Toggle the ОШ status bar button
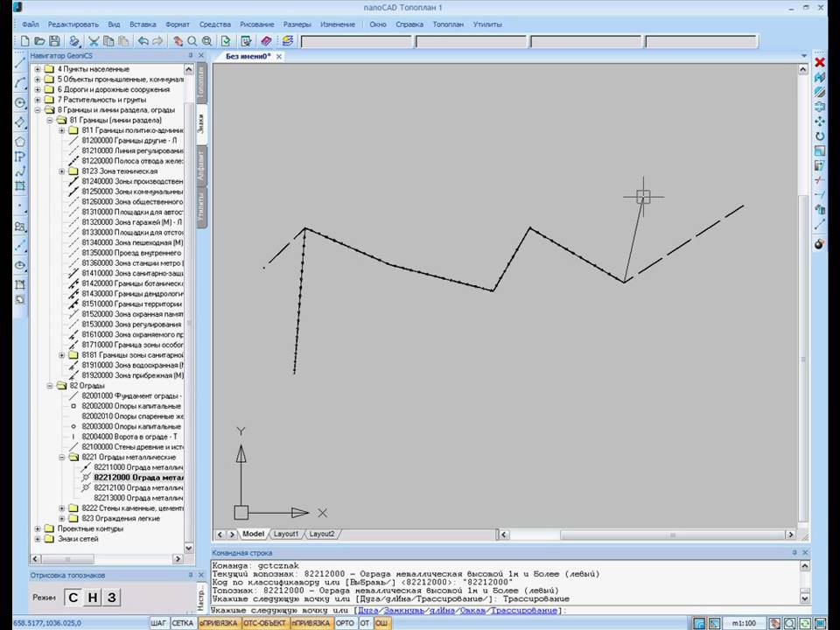This screenshot has height=630, width=840. (x=381, y=623)
